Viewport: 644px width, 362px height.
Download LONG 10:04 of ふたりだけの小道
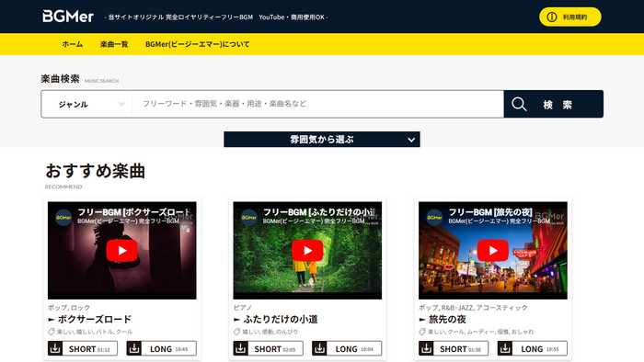point(347,348)
